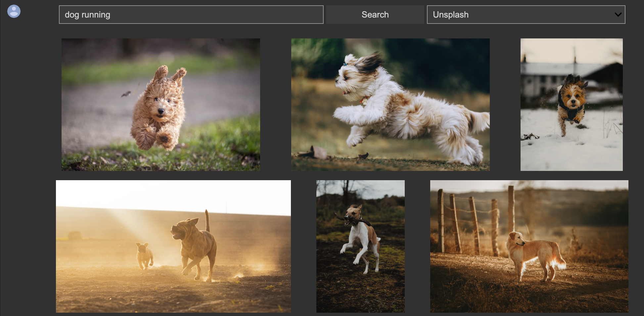Screen dimensions: 644x316
Task: Select the vertical photo of the leaping terrier
Action: (360, 246)
